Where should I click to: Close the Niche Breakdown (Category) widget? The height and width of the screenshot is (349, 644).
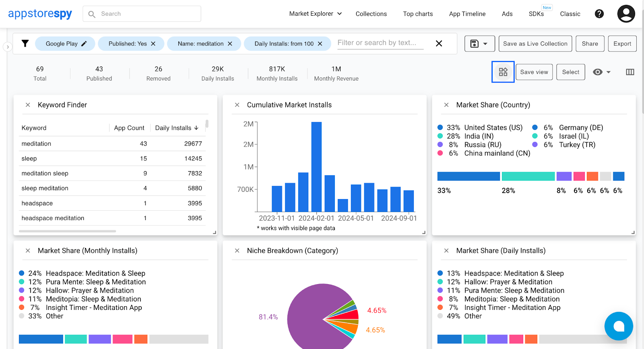pos(237,251)
